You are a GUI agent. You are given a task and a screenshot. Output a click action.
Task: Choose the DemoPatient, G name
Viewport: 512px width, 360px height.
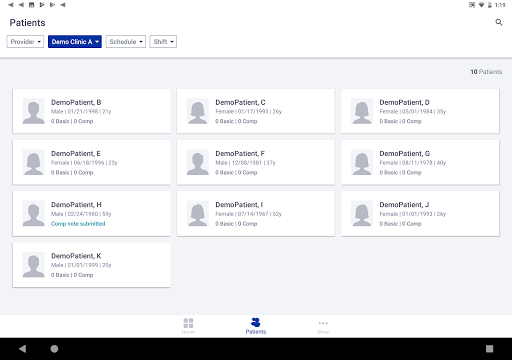coord(405,154)
